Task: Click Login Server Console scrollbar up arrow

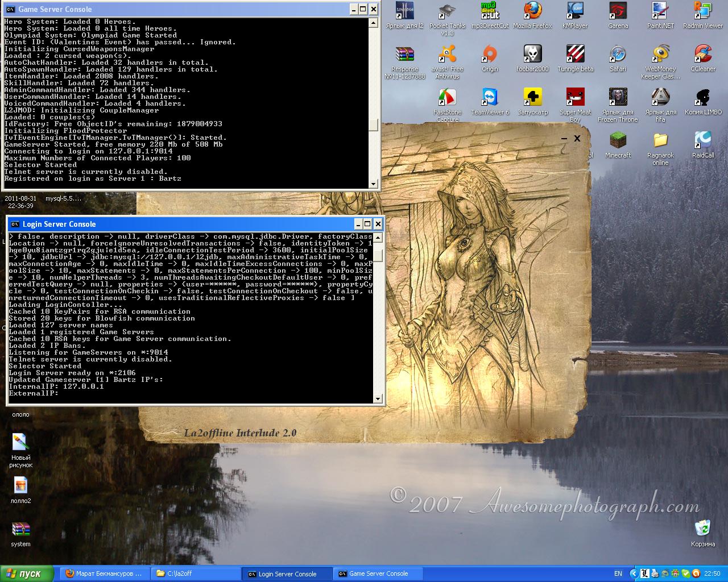Action: click(378, 238)
